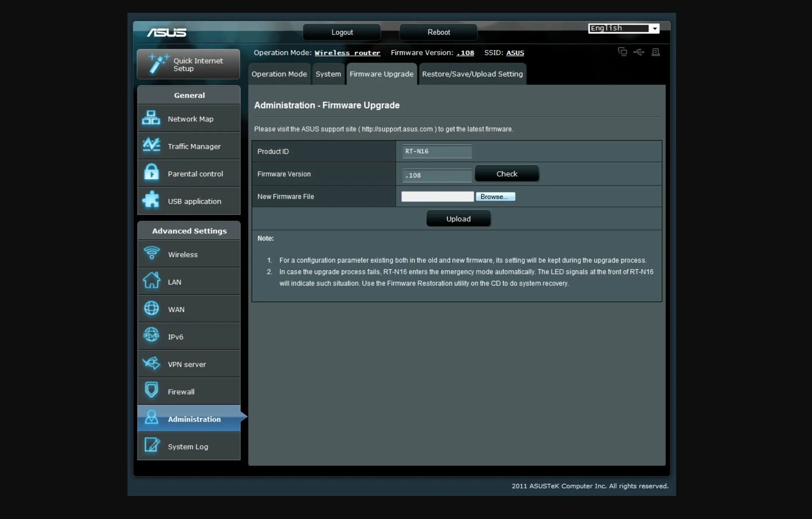Click the Browse new firmware file button
Image resolution: width=812 pixels, height=519 pixels.
(495, 196)
